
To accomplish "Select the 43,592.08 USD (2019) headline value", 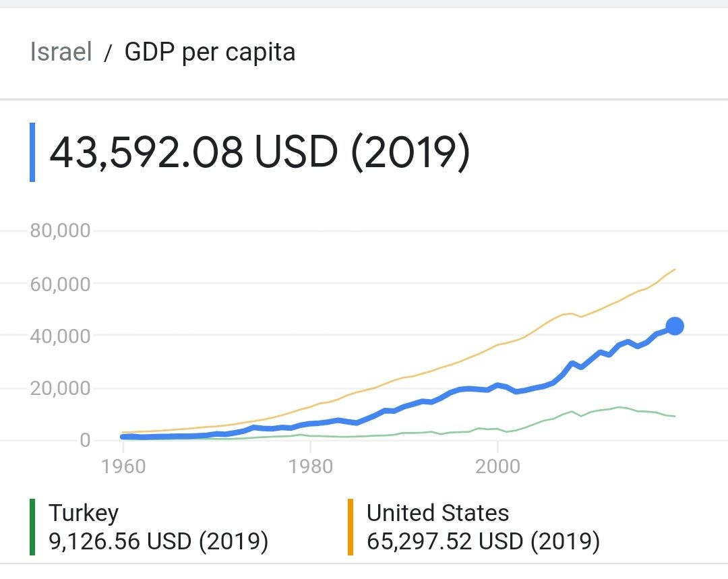I will click(260, 154).
